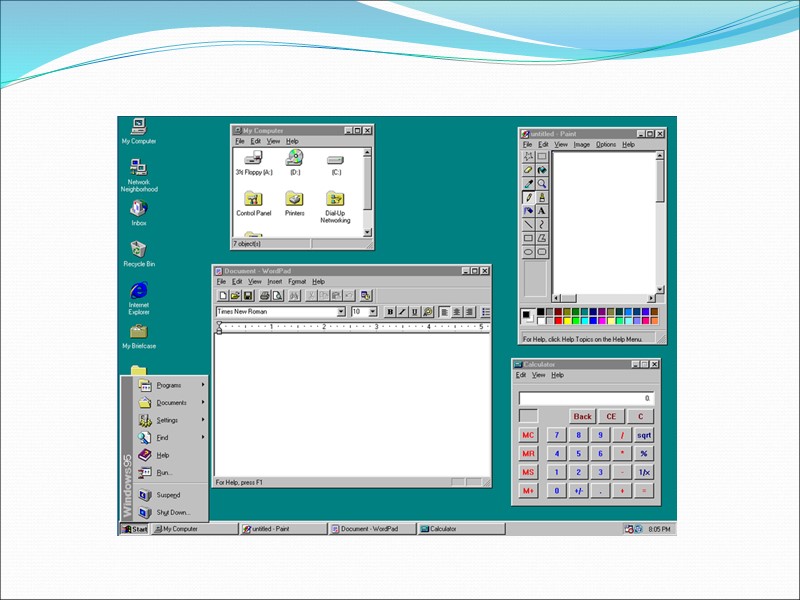Expand the Find submenu in Start menu
The height and width of the screenshot is (600, 800).
coord(170,437)
